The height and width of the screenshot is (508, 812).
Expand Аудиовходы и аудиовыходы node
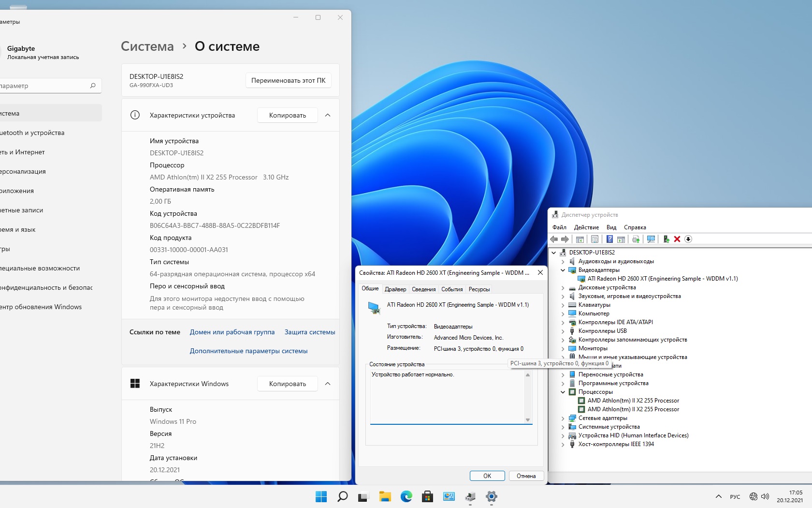click(x=563, y=261)
